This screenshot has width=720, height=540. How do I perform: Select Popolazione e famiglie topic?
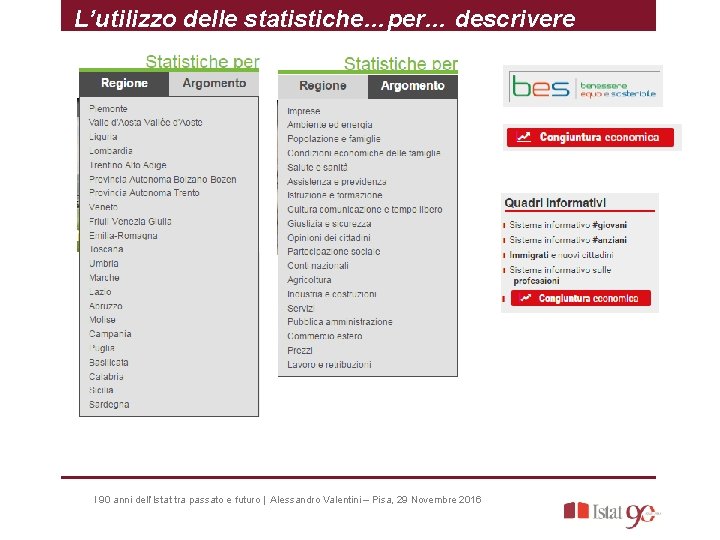(x=334, y=139)
